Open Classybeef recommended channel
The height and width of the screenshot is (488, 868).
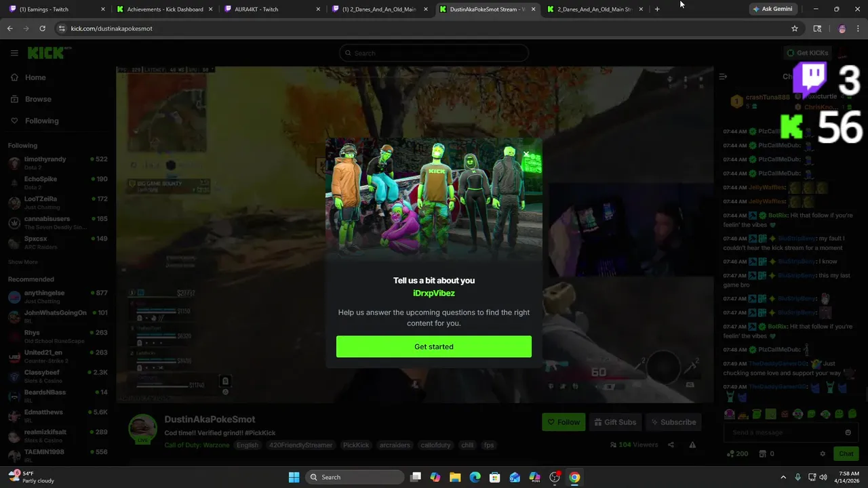tap(58, 376)
